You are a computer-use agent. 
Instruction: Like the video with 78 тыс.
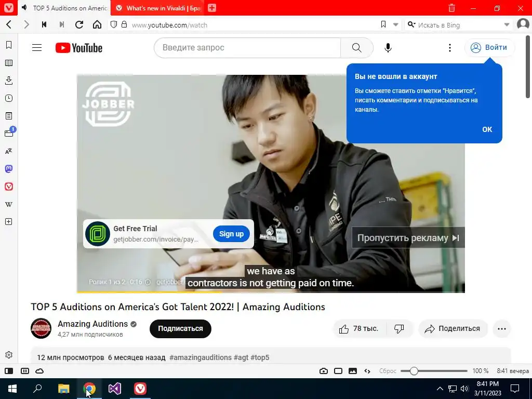(x=359, y=328)
